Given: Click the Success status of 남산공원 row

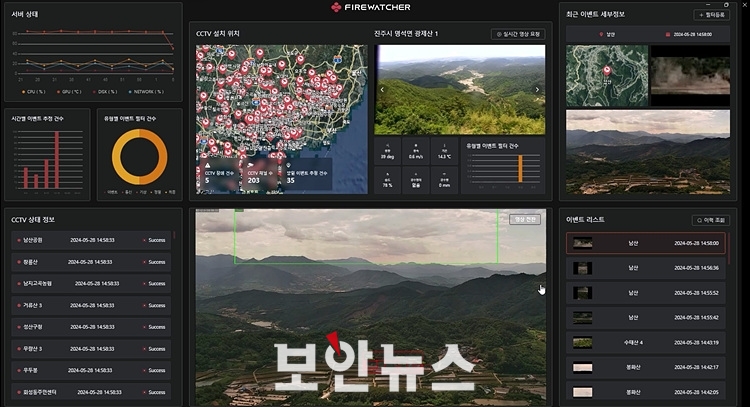Looking at the screenshot, I should click(x=154, y=240).
